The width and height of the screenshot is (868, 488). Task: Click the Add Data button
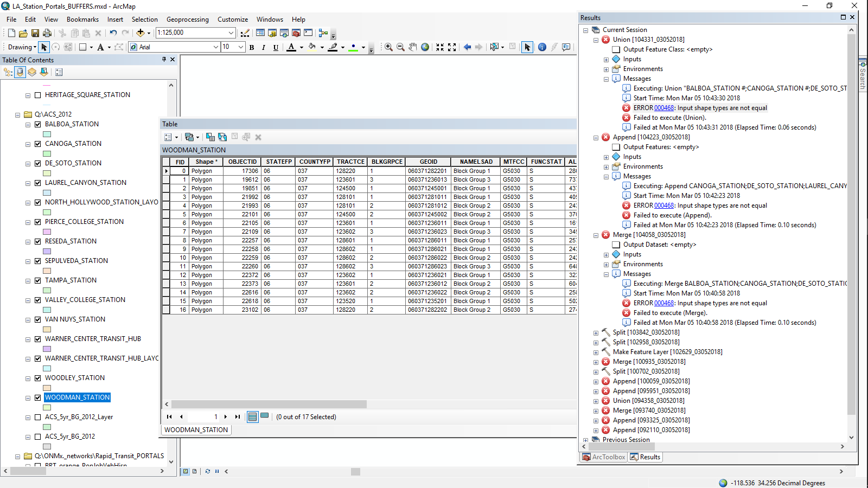(x=141, y=33)
